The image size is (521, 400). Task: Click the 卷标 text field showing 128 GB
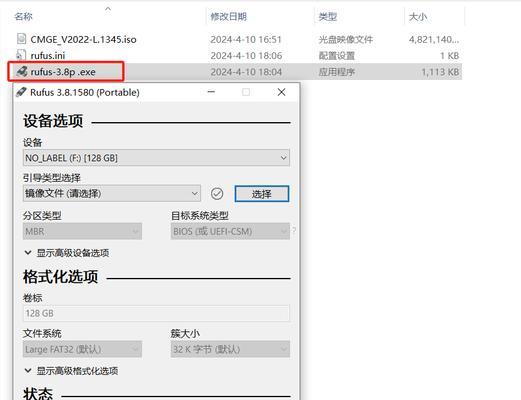pos(156,313)
